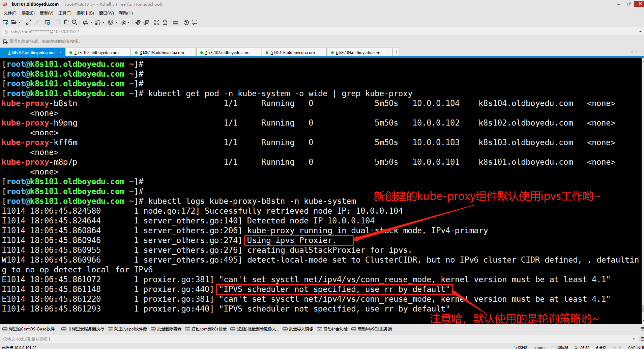Expand the Print icon dropdown arrow
This screenshot has width=644, height=349.
pos(91,23)
